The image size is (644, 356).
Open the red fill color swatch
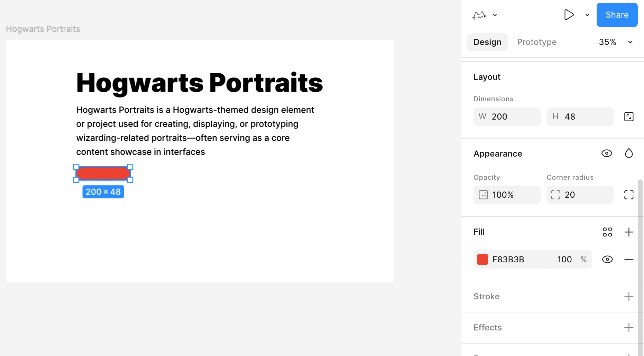[x=482, y=260]
